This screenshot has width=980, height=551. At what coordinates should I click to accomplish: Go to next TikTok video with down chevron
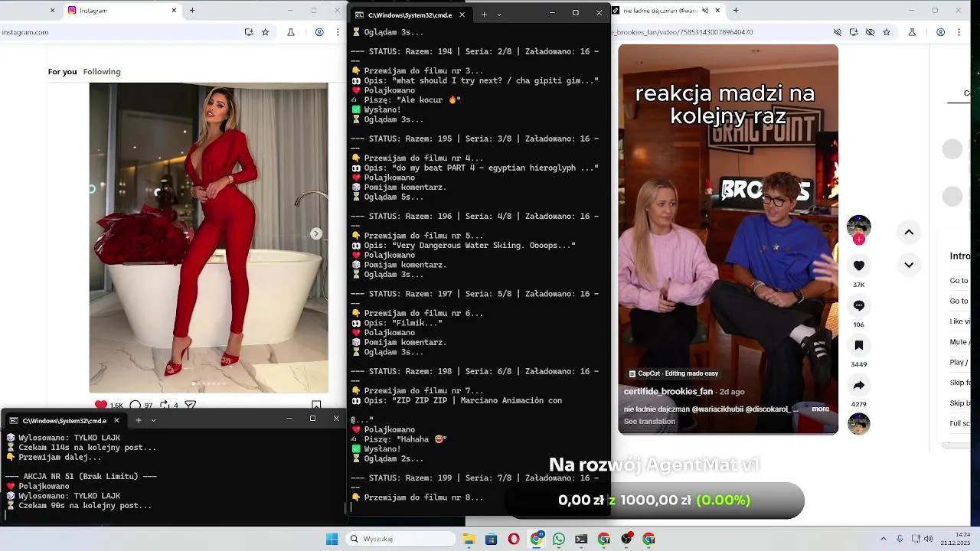(909, 265)
